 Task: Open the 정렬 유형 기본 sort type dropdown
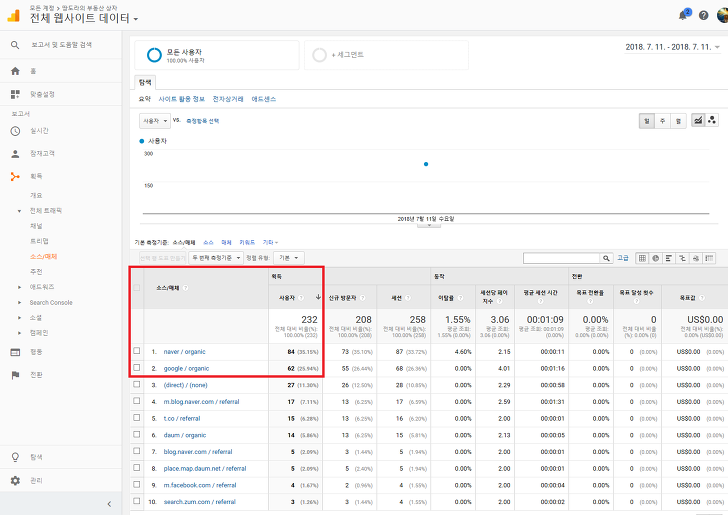pyautogui.click(x=289, y=258)
